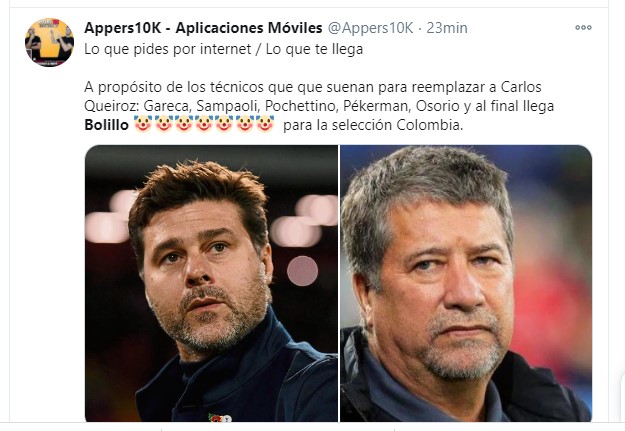Open the right photo of the gray-haired man
Screen dimensions: 625x431
466,283
